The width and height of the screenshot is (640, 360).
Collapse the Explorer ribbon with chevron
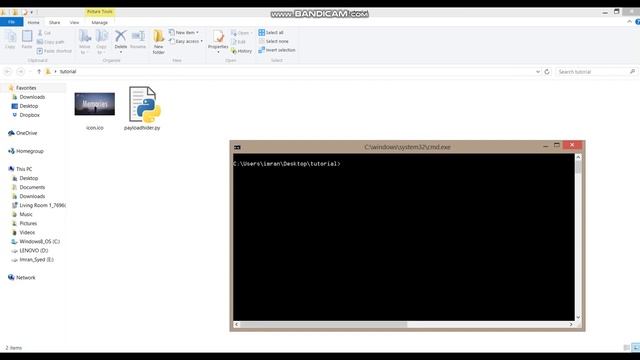click(629, 22)
